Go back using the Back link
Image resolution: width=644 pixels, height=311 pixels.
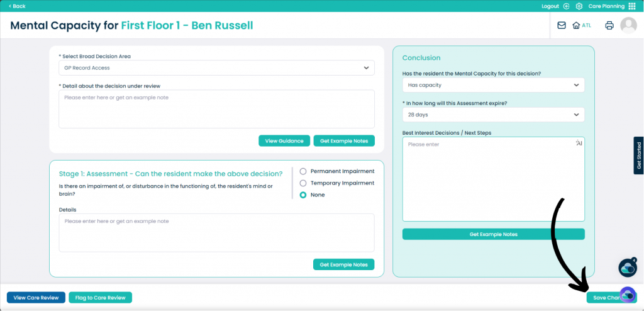pos(17,6)
